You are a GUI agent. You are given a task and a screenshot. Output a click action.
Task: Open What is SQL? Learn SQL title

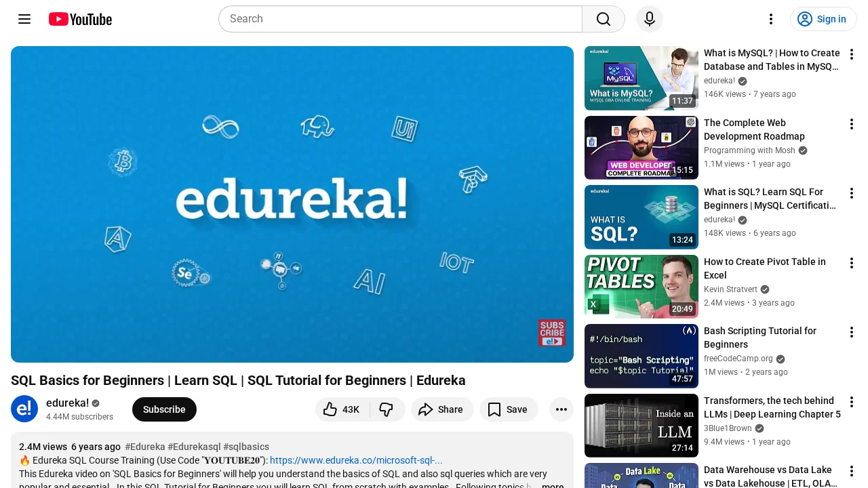[770, 199]
